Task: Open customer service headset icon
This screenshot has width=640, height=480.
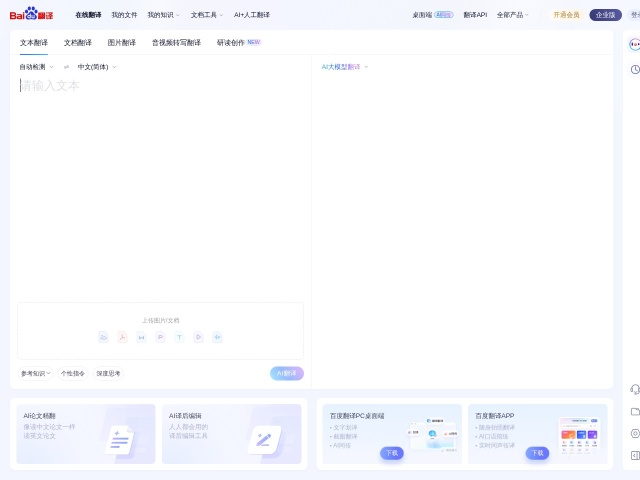Action: (x=635, y=389)
